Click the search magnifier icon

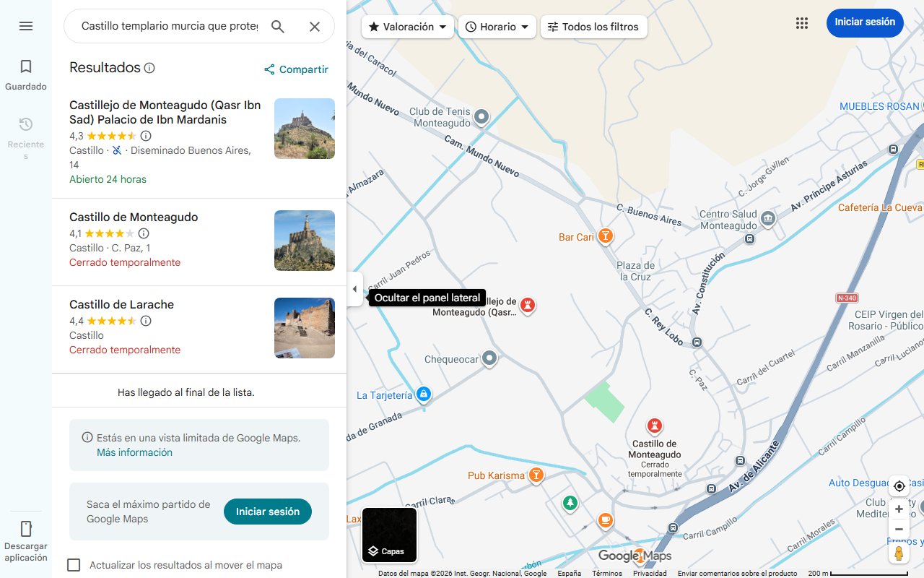pyautogui.click(x=278, y=27)
